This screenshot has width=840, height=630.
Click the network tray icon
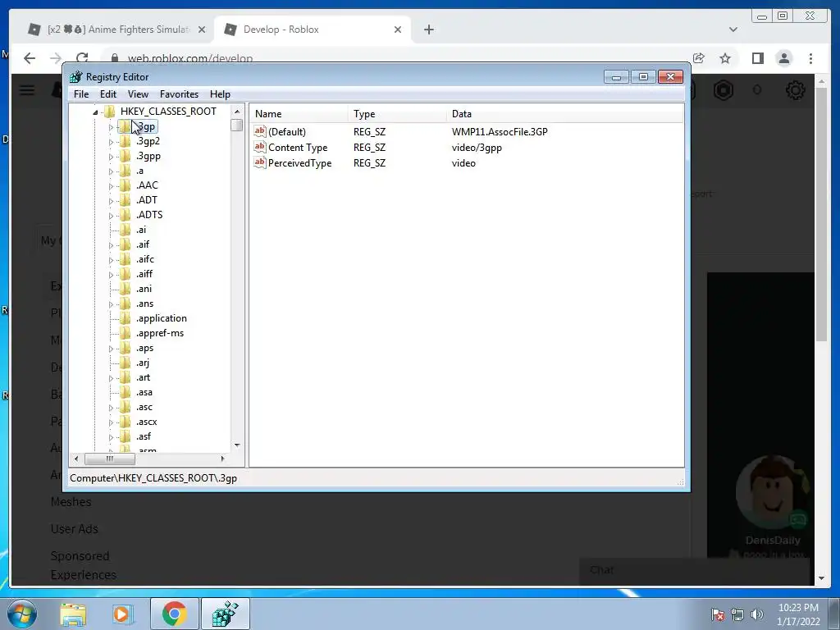pos(737,614)
